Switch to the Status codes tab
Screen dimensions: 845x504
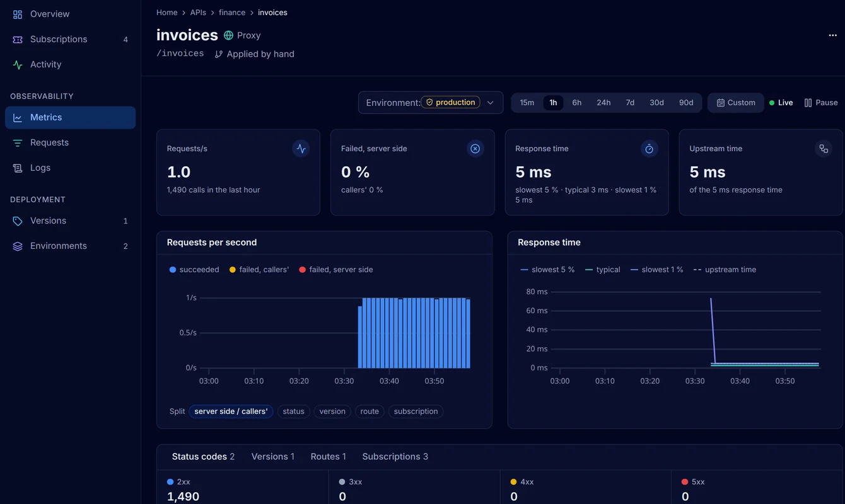(203, 457)
